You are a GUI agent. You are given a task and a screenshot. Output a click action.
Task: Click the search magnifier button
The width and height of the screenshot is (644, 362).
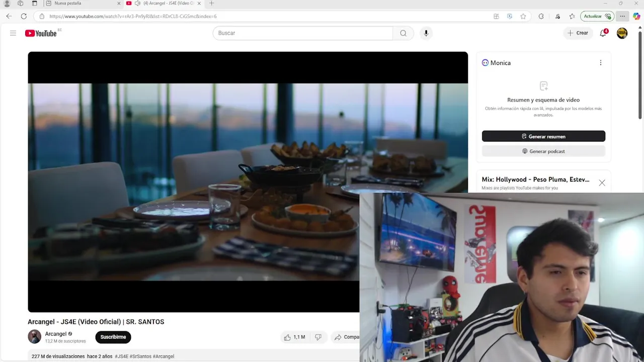point(403,33)
